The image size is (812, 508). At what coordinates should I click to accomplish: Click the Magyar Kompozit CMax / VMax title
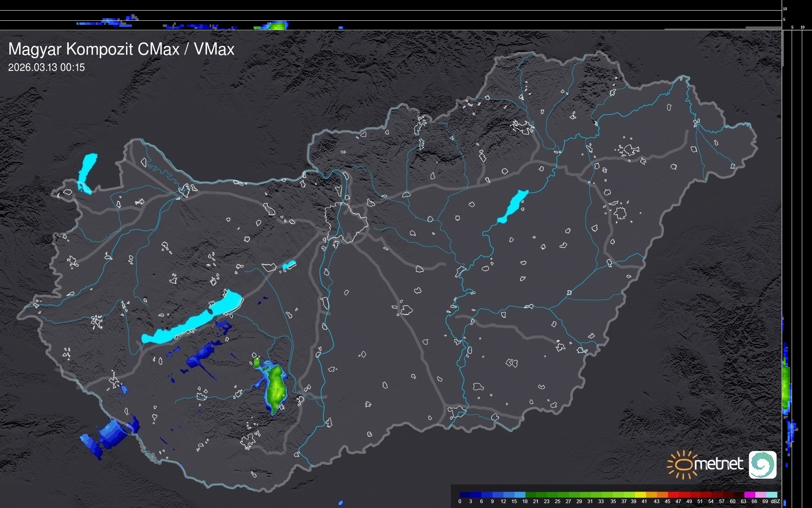[121, 49]
